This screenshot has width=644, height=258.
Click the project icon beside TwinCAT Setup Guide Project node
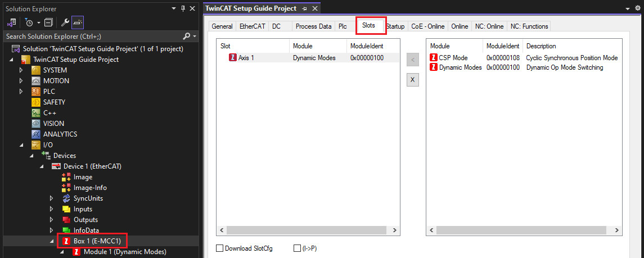26,60
